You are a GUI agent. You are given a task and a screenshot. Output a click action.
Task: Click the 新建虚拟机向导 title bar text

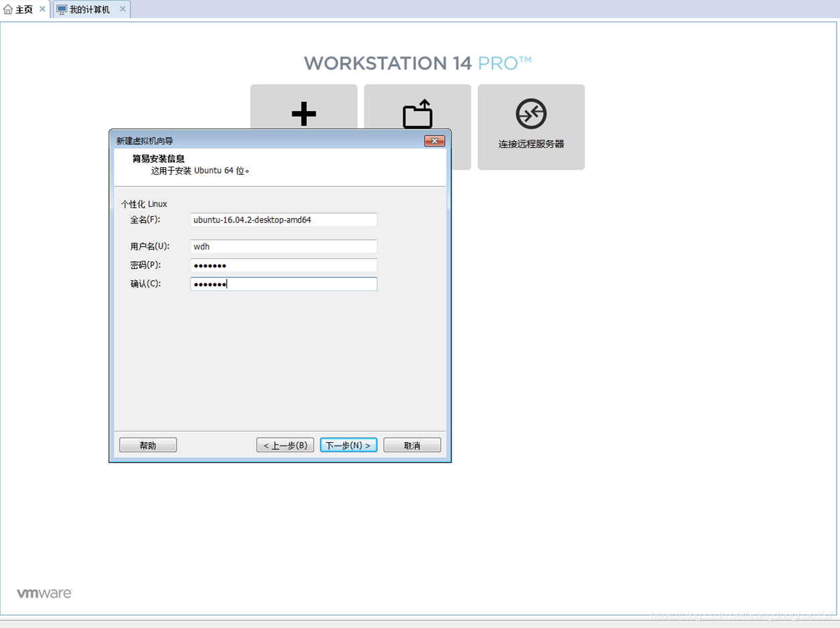coord(144,140)
